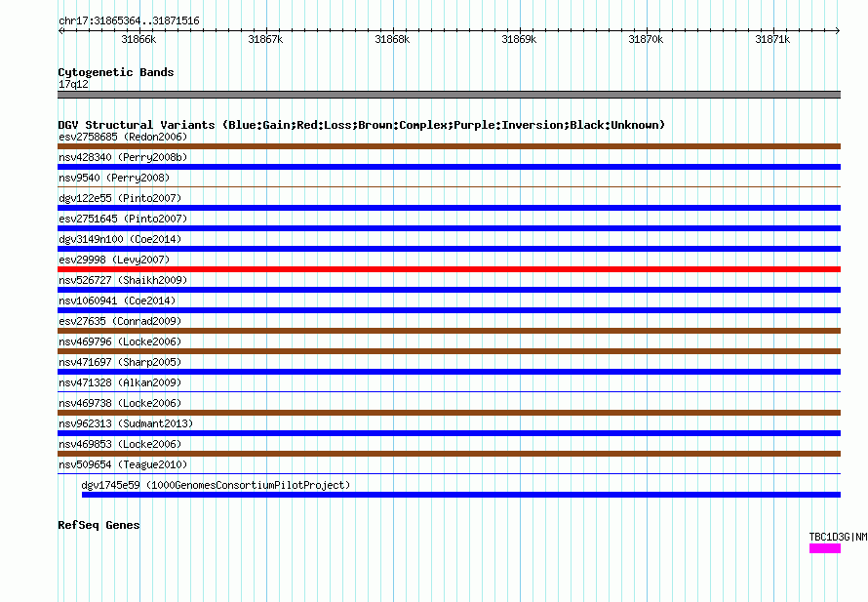Open dgv3149n100 (Coe2014) variant details
This screenshot has width=868, height=602.
[120, 239]
